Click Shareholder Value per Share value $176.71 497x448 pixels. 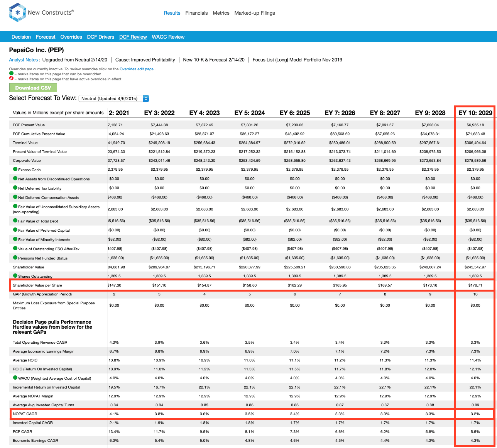(x=475, y=285)
